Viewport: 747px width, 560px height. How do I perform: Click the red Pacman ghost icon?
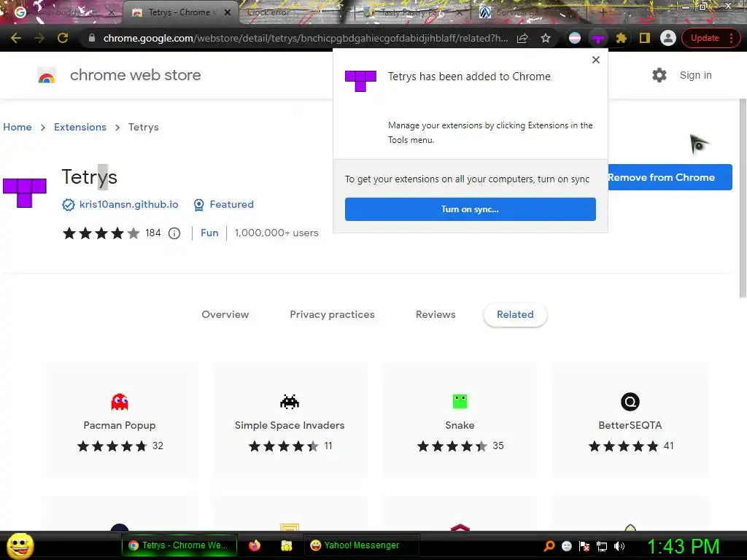coord(120,402)
